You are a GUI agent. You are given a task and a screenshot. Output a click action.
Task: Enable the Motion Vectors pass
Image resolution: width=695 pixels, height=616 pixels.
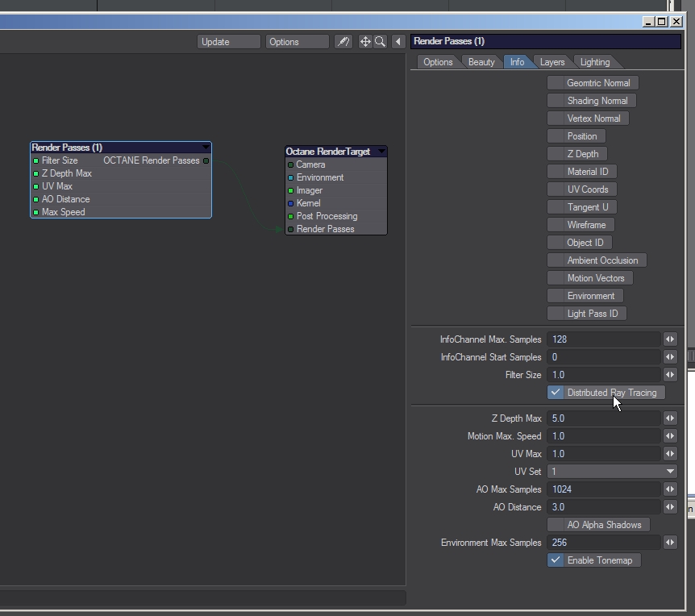590,278
